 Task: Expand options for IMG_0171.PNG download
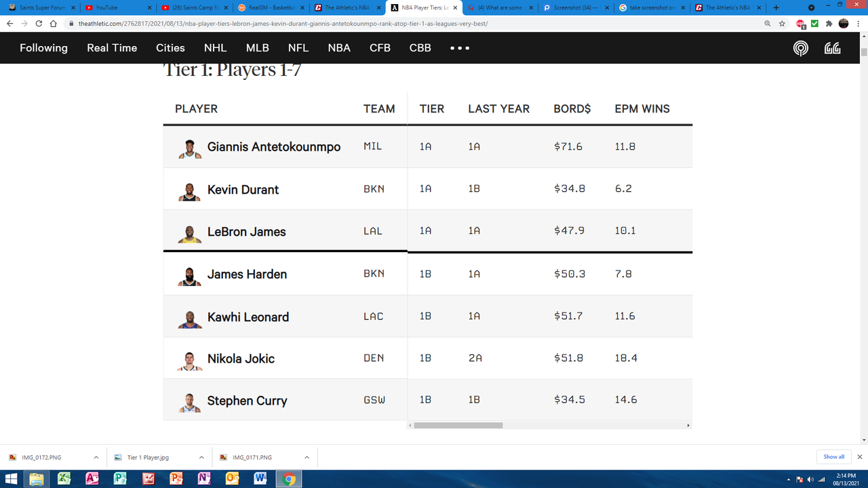pyautogui.click(x=307, y=457)
